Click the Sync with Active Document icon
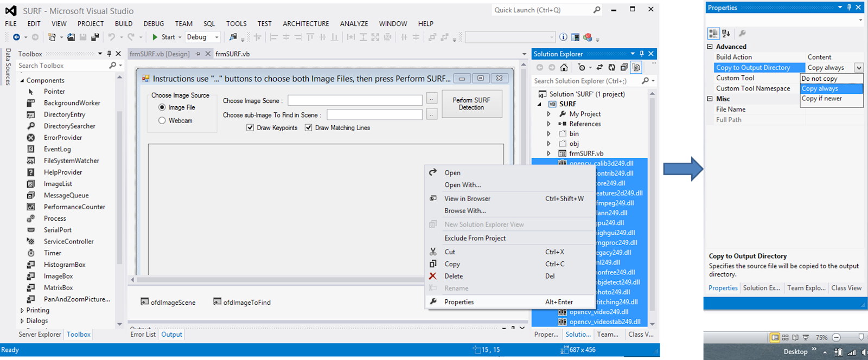This screenshot has width=868, height=360. point(599,67)
